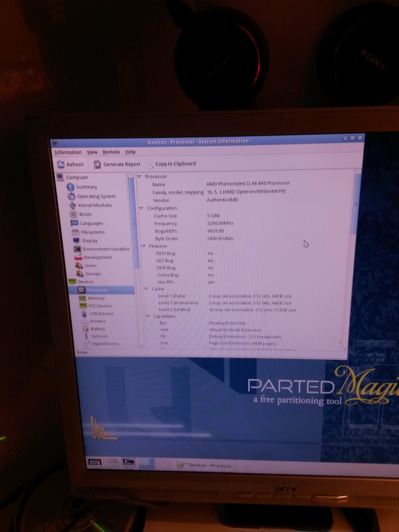The height and width of the screenshot is (532, 399).
Task: Click the Generate Report clipboard icon
Action: [x=97, y=164]
